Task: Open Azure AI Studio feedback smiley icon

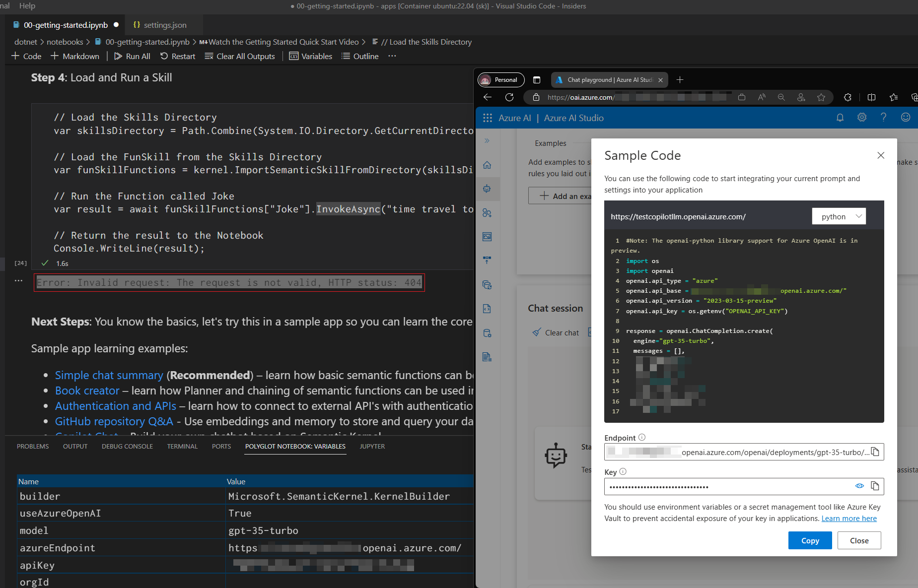Action: (x=906, y=118)
